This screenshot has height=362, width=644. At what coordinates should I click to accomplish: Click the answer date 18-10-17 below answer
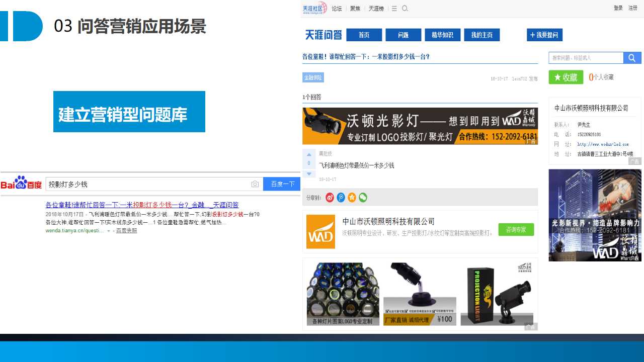point(328,179)
